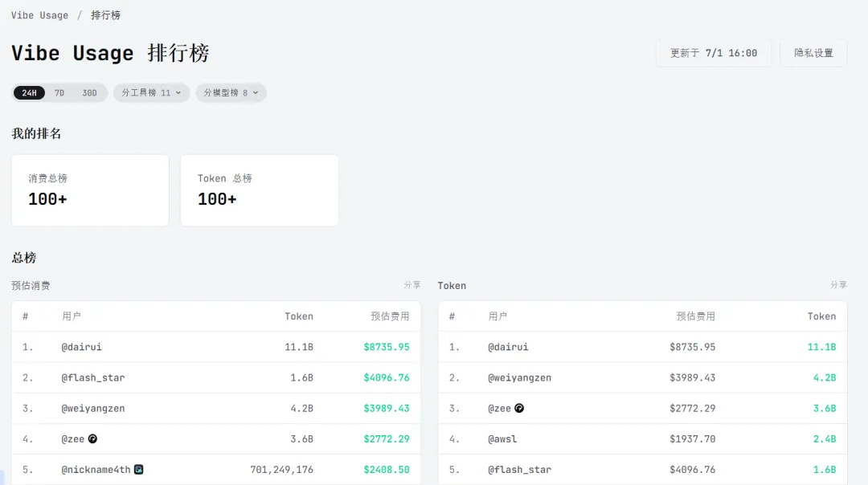Open the Token 总榜 100+ rank card

tap(259, 190)
